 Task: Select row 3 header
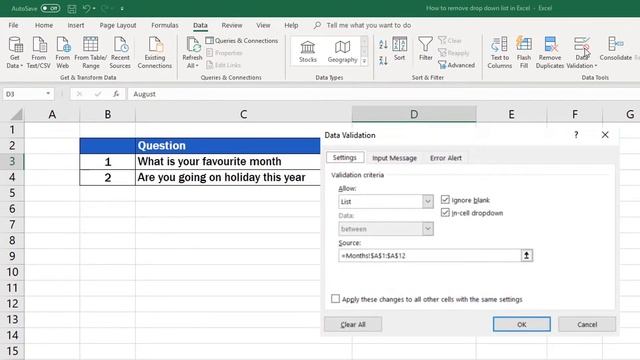click(x=12, y=161)
